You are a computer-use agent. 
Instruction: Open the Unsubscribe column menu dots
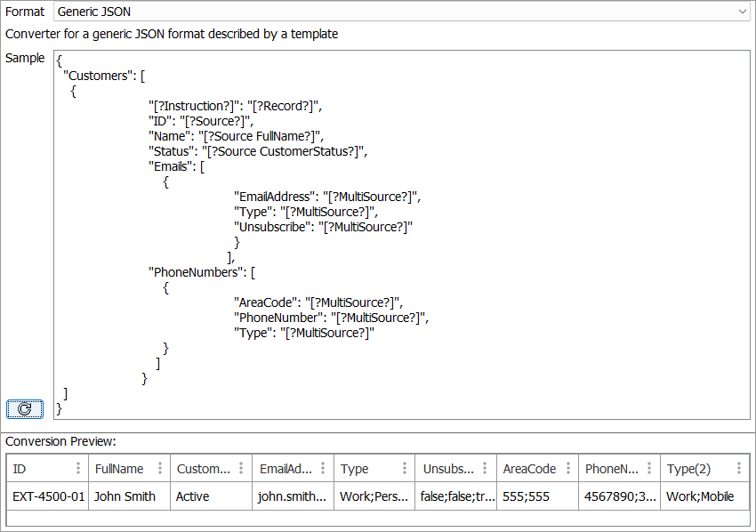click(x=487, y=469)
